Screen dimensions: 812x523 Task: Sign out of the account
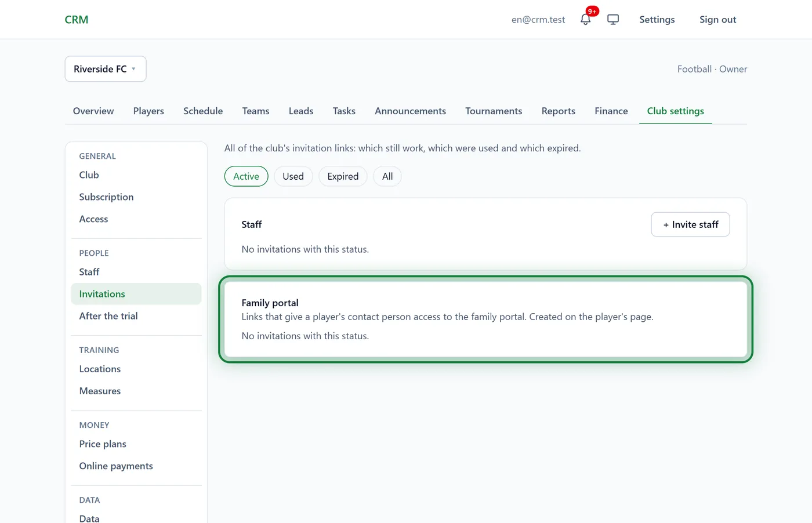[718, 20]
